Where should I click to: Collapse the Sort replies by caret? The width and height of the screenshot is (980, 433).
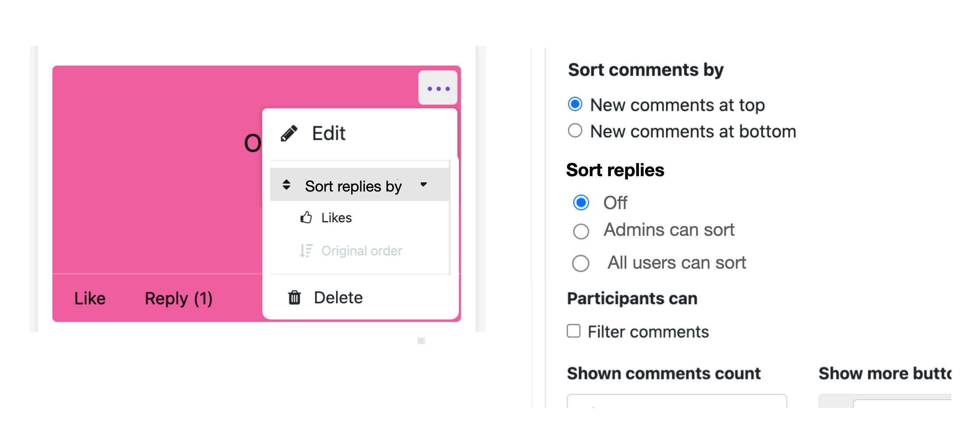[x=423, y=185]
